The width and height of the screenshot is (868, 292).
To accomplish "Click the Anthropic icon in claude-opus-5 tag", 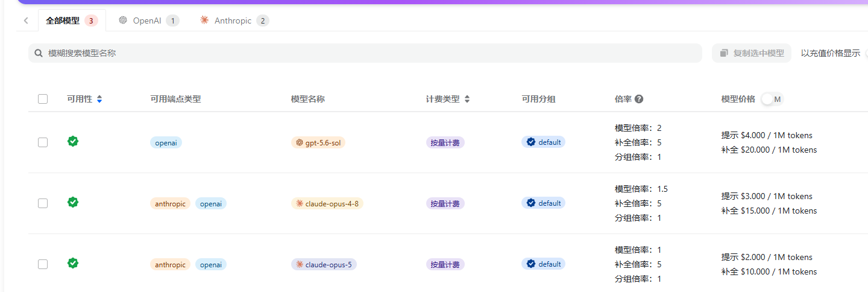I will tap(300, 264).
